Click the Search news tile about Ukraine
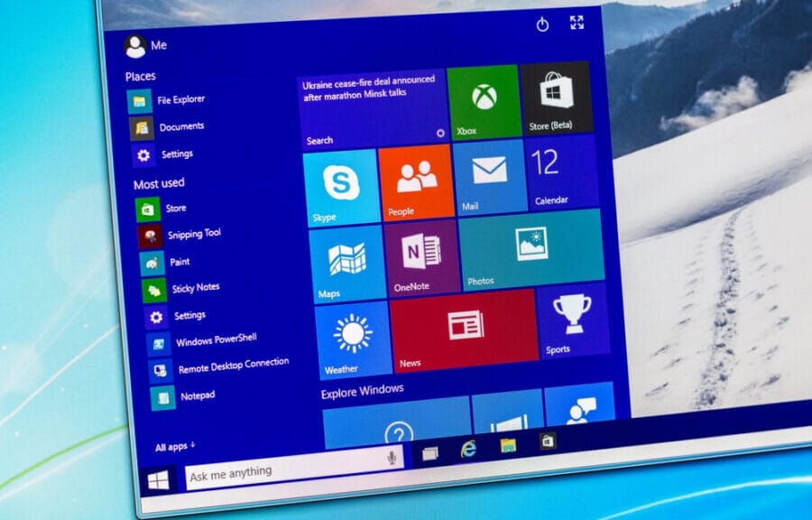This screenshot has height=520, width=812. pyautogui.click(x=373, y=109)
